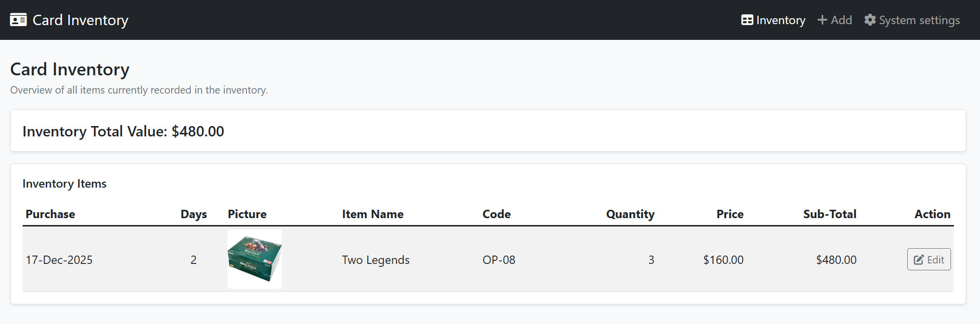Click the Sub-Total column header
Viewport: 980px width, 324px height.
tap(830, 214)
